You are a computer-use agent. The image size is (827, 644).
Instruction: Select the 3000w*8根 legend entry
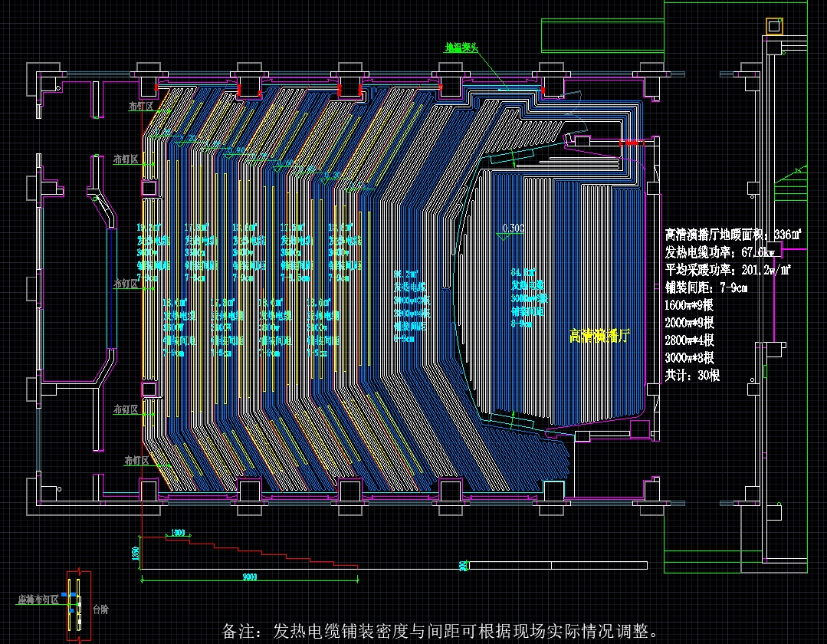(x=690, y=358)
